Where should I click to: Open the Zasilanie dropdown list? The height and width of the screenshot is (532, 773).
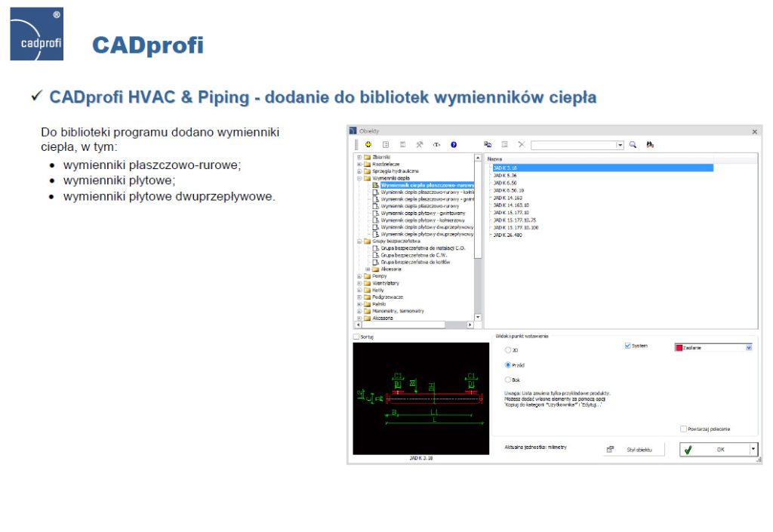[748, 346]
